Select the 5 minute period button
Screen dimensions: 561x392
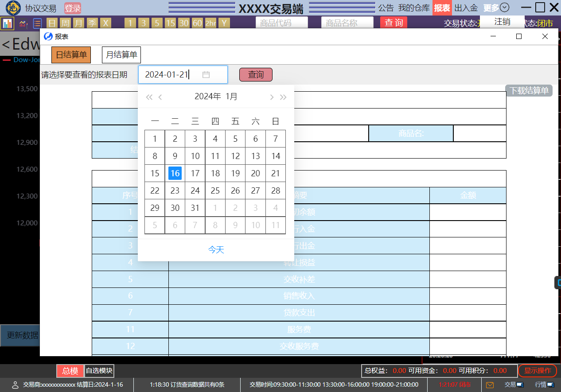coord(157,23)
